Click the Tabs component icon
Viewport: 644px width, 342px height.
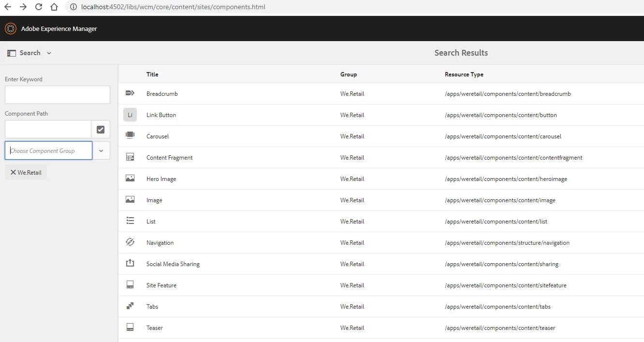point(130,306)
